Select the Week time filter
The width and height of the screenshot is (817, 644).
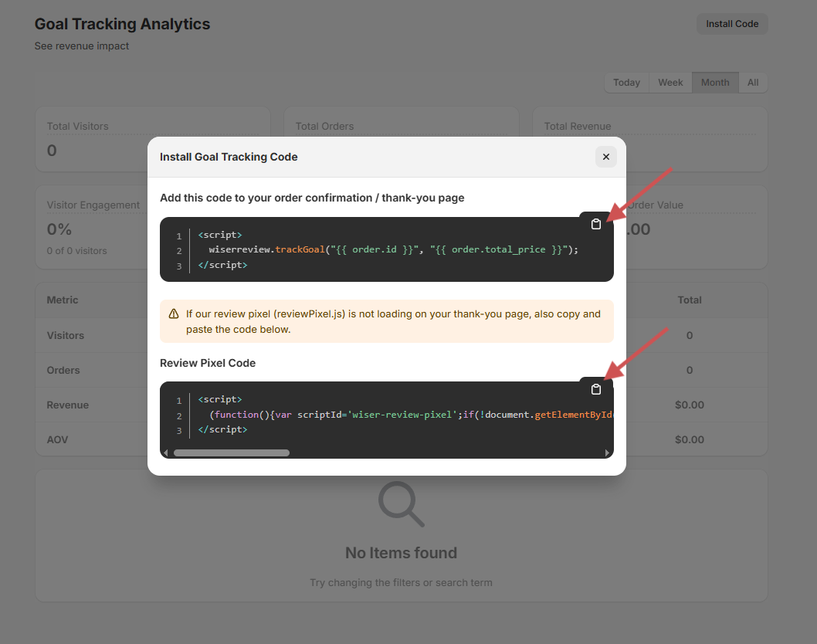point(670,83)
